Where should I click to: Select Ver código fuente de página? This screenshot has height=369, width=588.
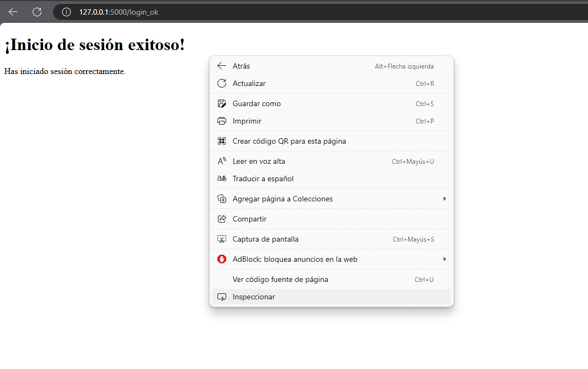coord(280,279)
